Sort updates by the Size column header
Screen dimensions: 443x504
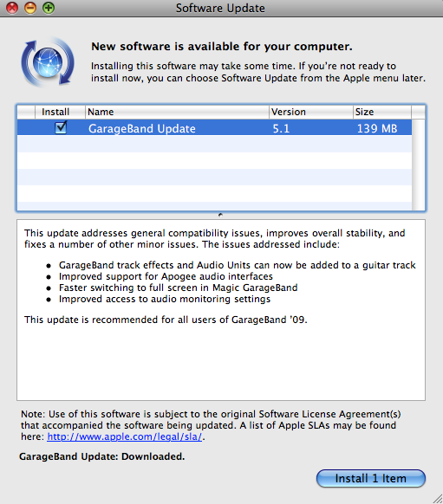point(381,112)
